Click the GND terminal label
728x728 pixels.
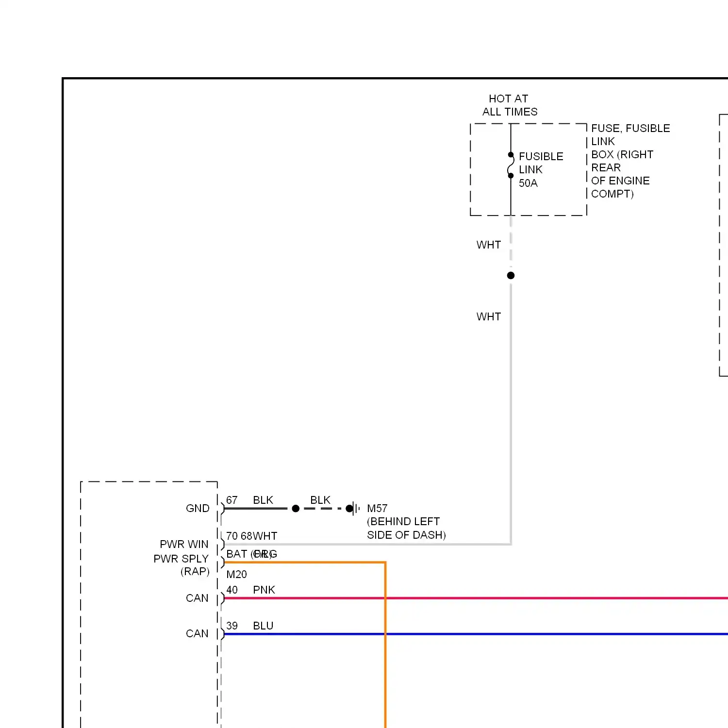coord(198,508)
